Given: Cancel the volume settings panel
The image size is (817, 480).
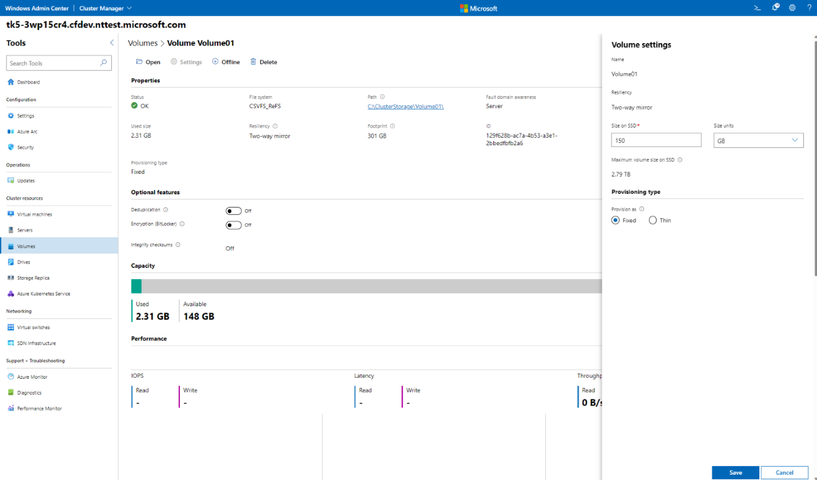Looking at the screenshot, I should click(784, 472).
